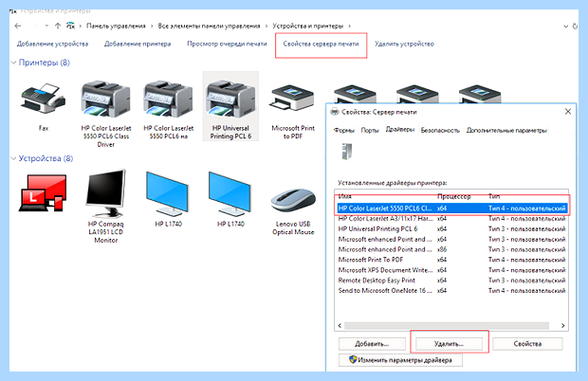Select the Fax printer icon
The image size is (588, 381).
pos(43,99)
